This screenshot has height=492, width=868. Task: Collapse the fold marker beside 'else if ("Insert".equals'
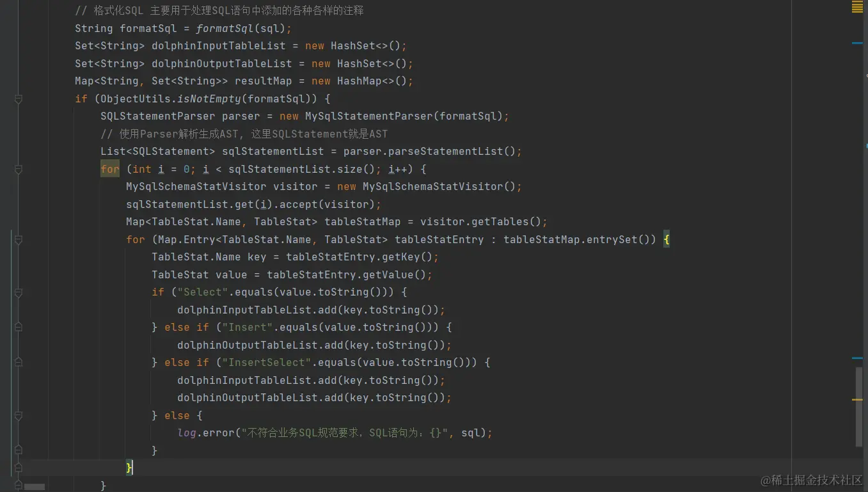tap(18, 328)
